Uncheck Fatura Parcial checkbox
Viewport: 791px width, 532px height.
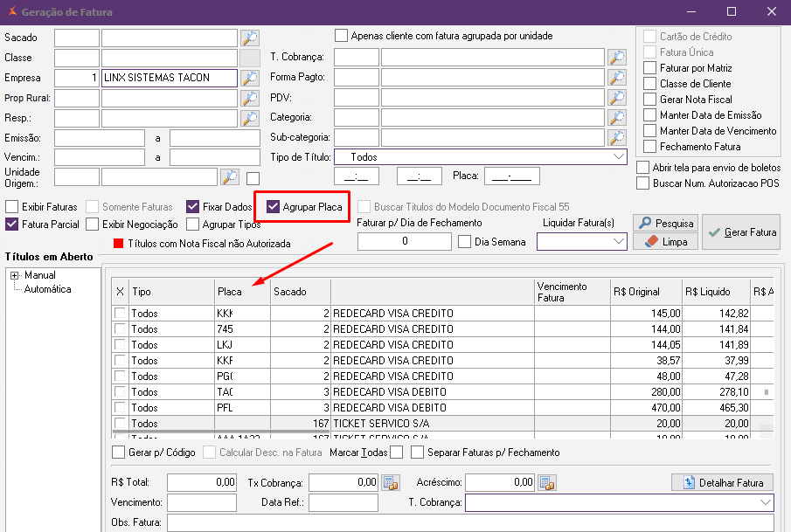(11, 224)
